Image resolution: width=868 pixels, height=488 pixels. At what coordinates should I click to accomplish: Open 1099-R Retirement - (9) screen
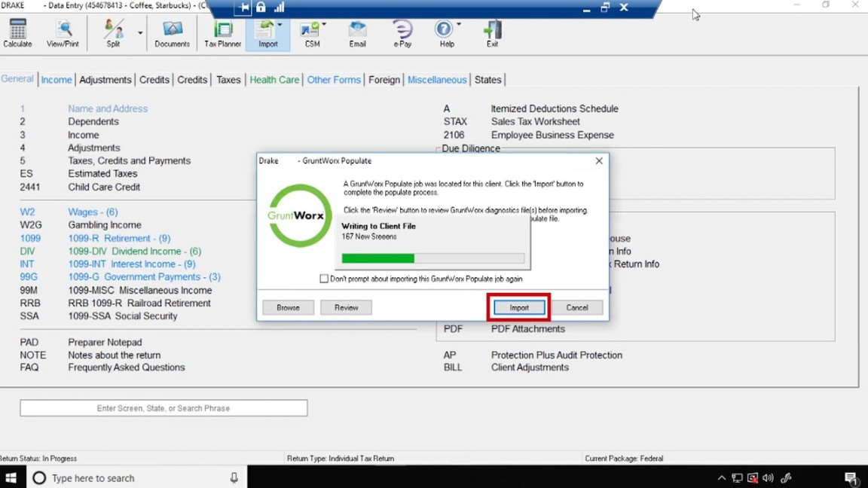120,239
